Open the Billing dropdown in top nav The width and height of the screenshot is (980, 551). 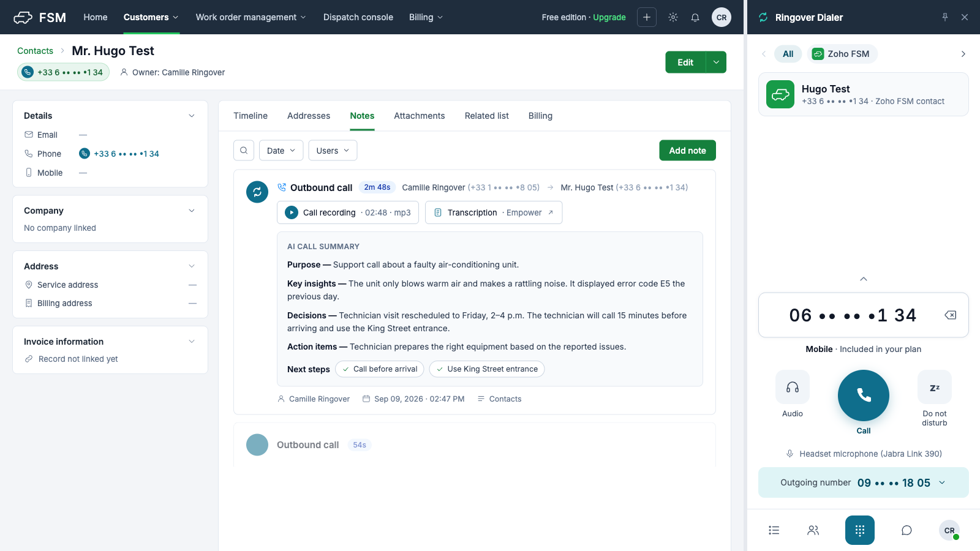(426, 17)
